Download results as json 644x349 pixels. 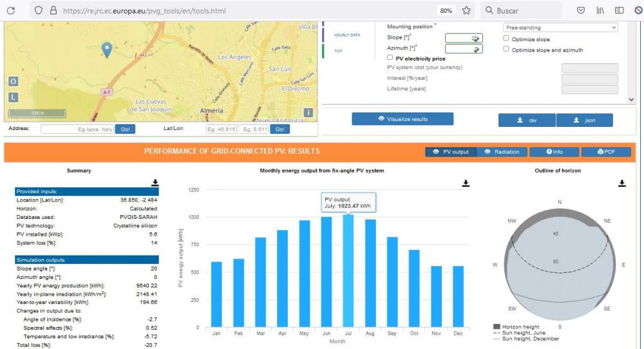click(x=585, y=120)
